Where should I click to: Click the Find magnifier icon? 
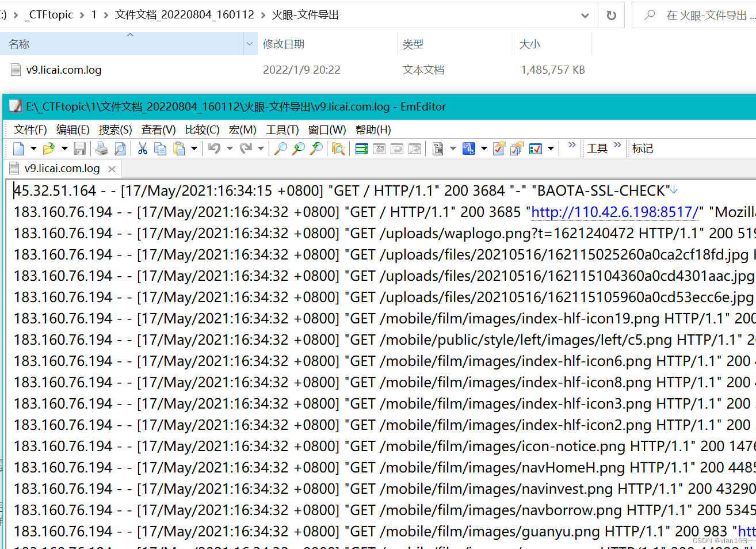[x=280, y=149]
